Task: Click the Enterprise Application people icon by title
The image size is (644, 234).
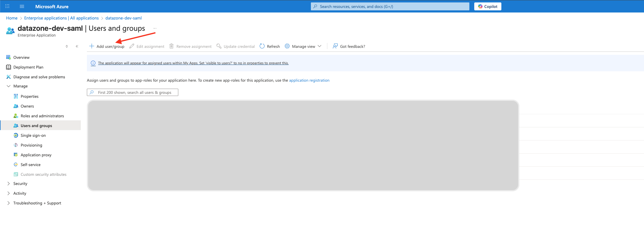Action: (x=10, y=30)
